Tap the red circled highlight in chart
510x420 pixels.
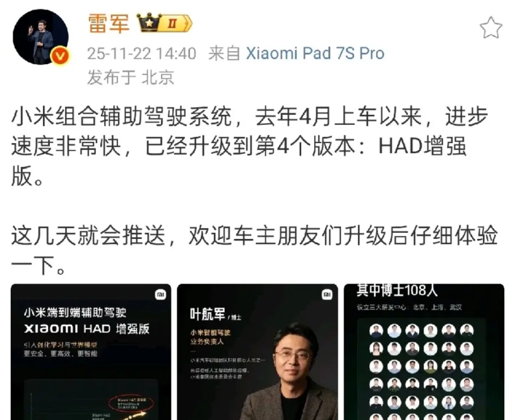click(x=132, y=403)
